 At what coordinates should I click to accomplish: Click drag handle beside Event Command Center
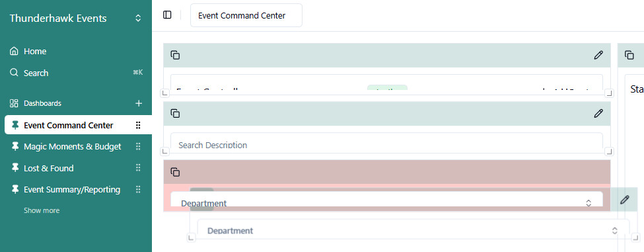[138, 126]
